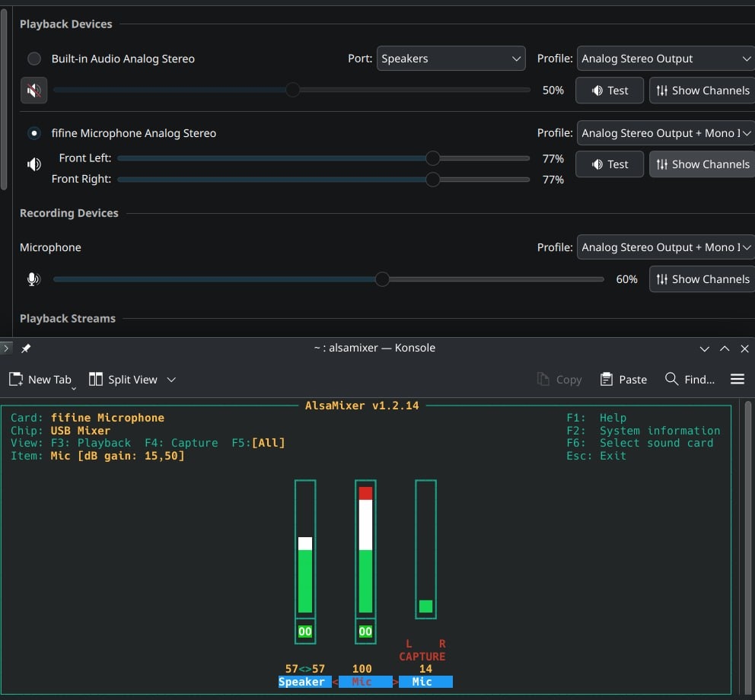The height and width of the screenshot is (700, 755).
Task: Click the capture Mic level bar
Action: (x=425, y=549)
